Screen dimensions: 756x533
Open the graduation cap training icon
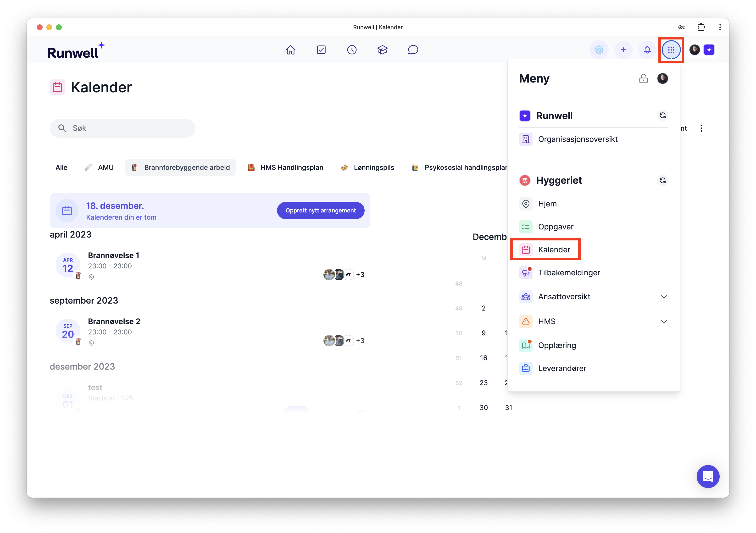382,50
